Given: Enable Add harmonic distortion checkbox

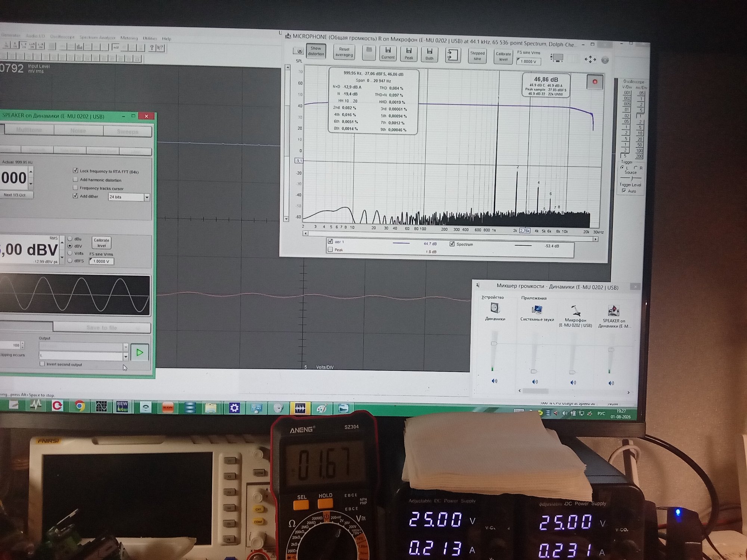Looking at the screenshot, I should (x=75, y=179).
